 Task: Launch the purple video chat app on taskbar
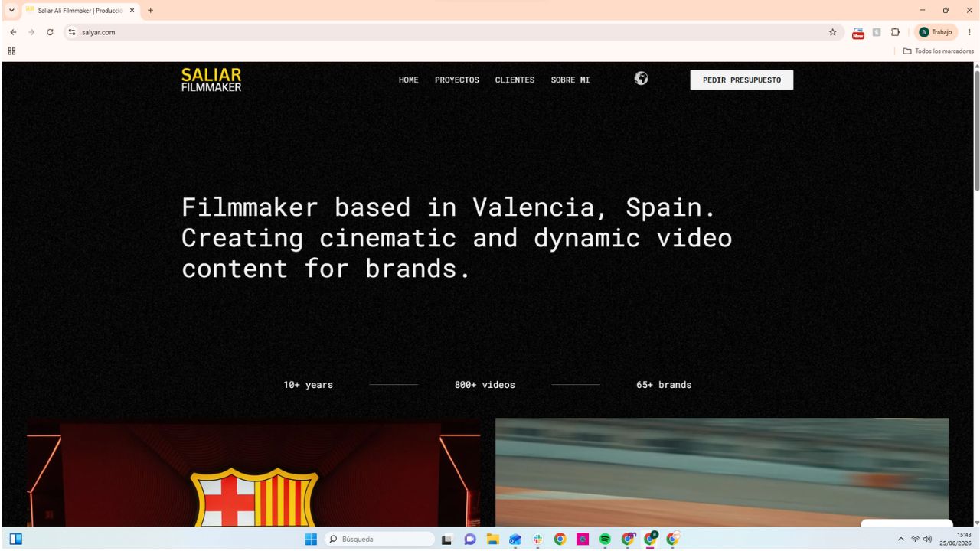470,540
